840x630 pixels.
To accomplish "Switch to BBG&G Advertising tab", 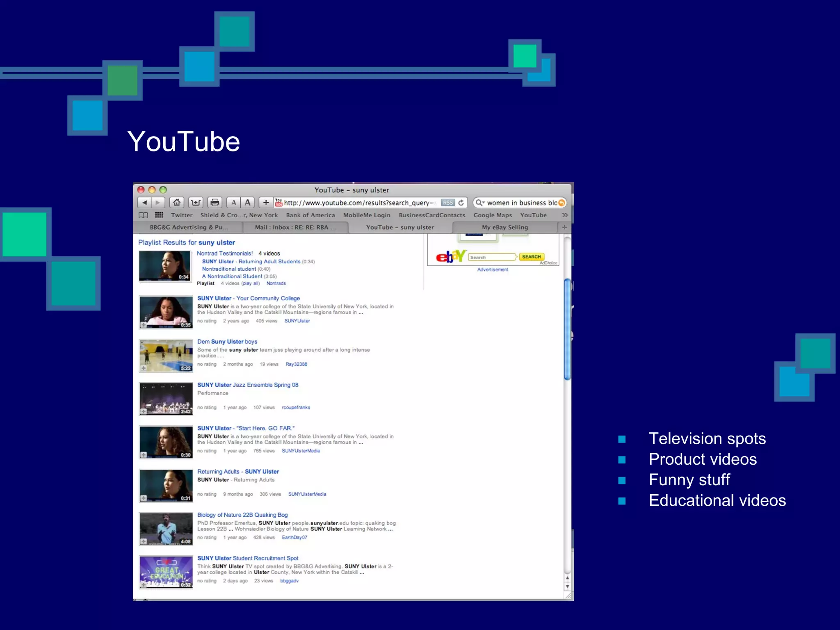I will point(189,227).
